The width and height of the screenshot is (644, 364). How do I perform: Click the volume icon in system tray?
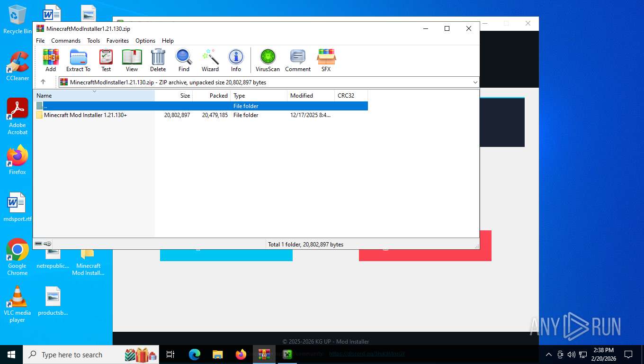click(x=571, y=355)
